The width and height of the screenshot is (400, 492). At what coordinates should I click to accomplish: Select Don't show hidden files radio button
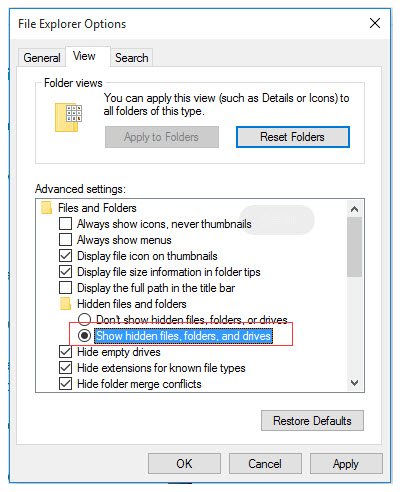click(84, 319)
